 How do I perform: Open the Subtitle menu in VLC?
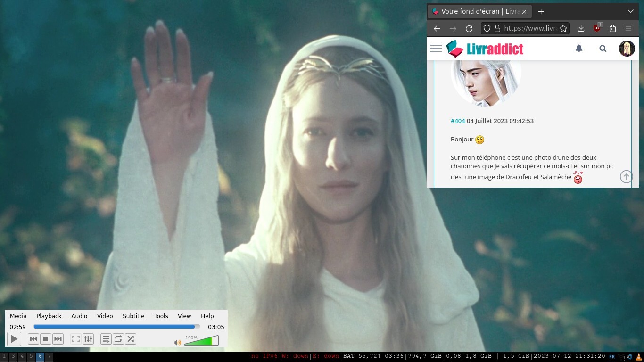click(133, 316)
